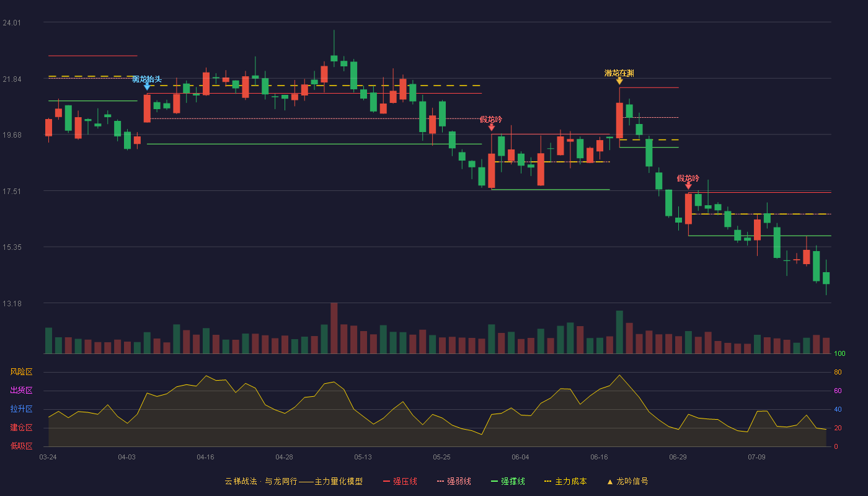The height and width of the screenshot is (496, 868).
Task: Click the 24.01 price axis label
Action: [x=12, y=23]
